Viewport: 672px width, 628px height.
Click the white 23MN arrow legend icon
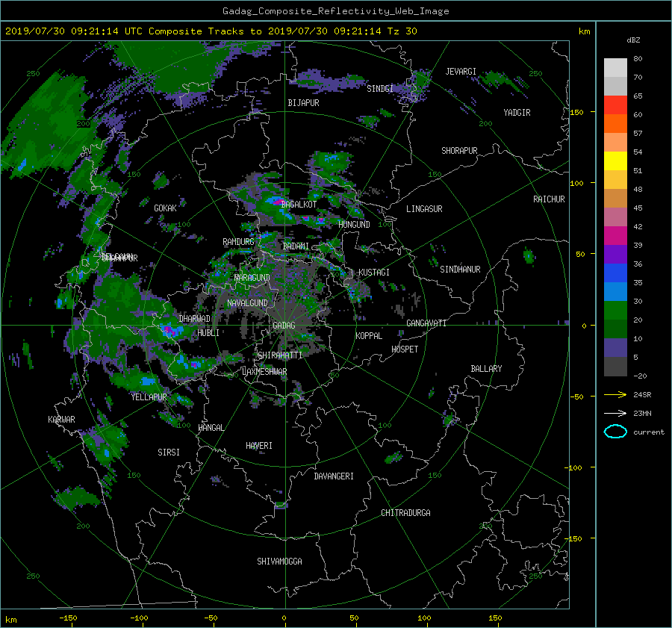(x=615, y=413)
